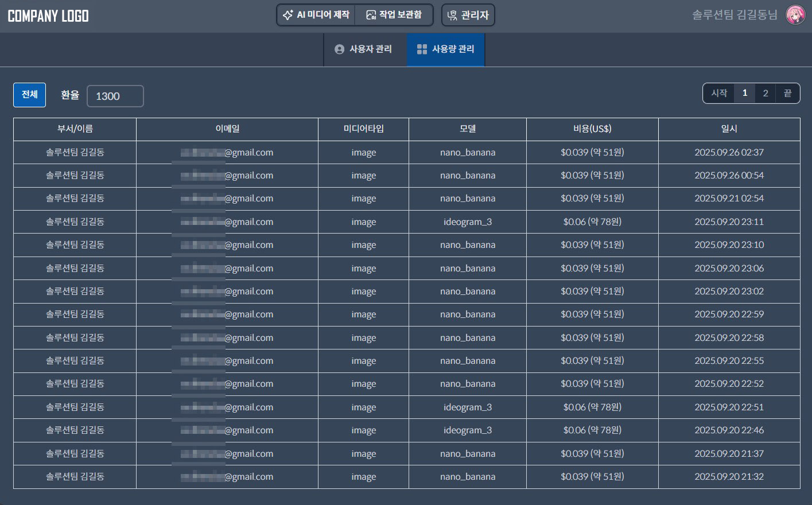Click the 일시 column header
The height and width of the screenshot is (505, 812).
click(729, 129)
